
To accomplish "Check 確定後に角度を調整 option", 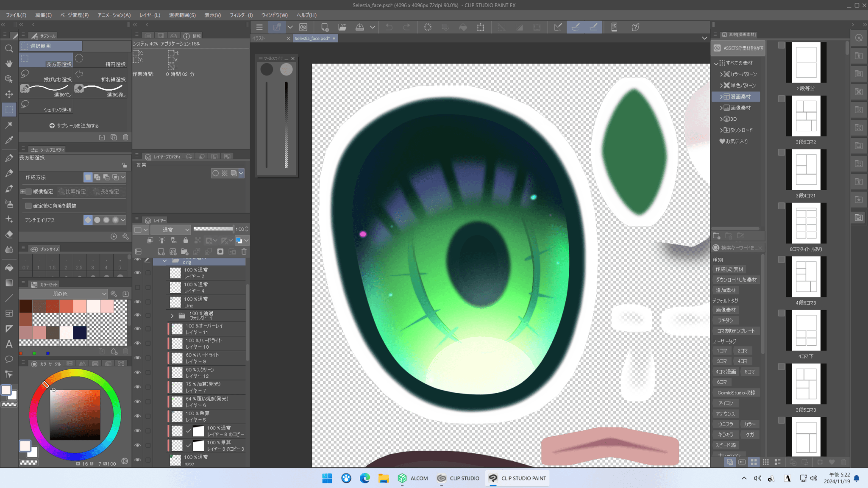I will [x=29, y=206].
